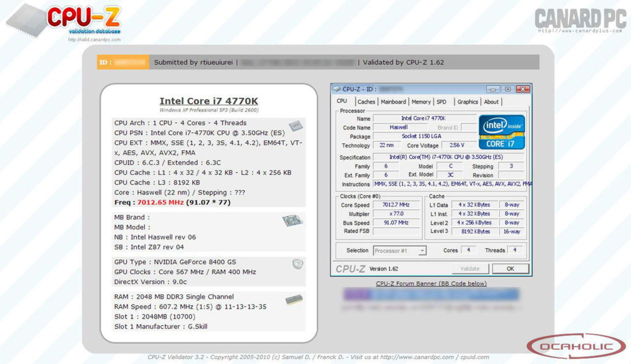Screen dimensions: 631x364
Task: Click the motherboard icon in MB Brand section
Action: (293, 221)
